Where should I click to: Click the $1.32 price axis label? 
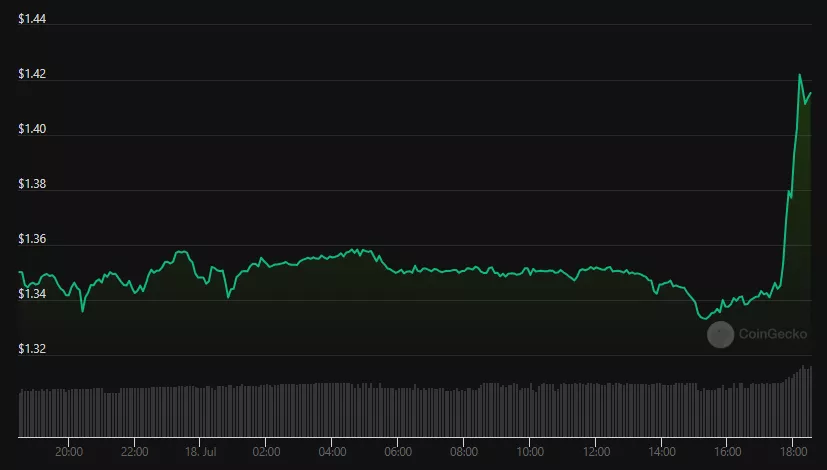[x=32, y=349]
